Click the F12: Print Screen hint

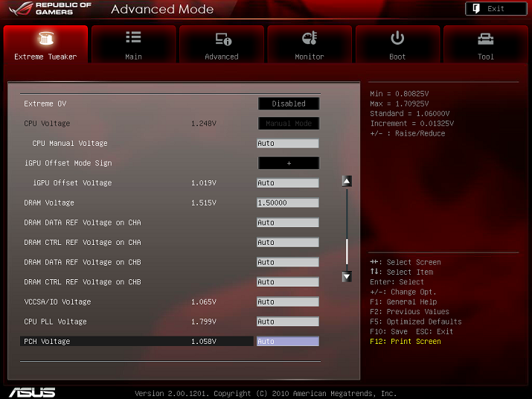406,341
